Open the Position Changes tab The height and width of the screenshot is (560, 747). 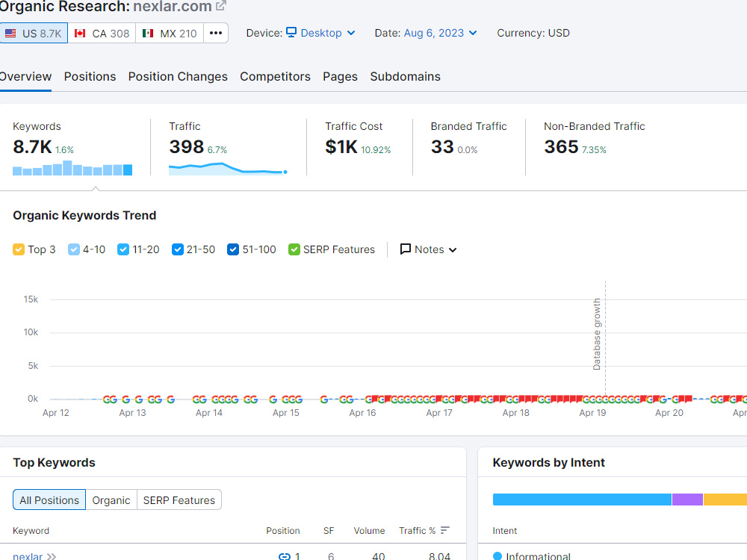(178, 77)
